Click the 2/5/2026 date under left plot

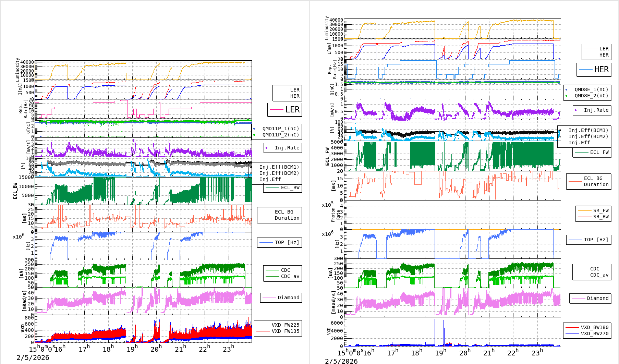pyautogui.click(x=33, y=357)
